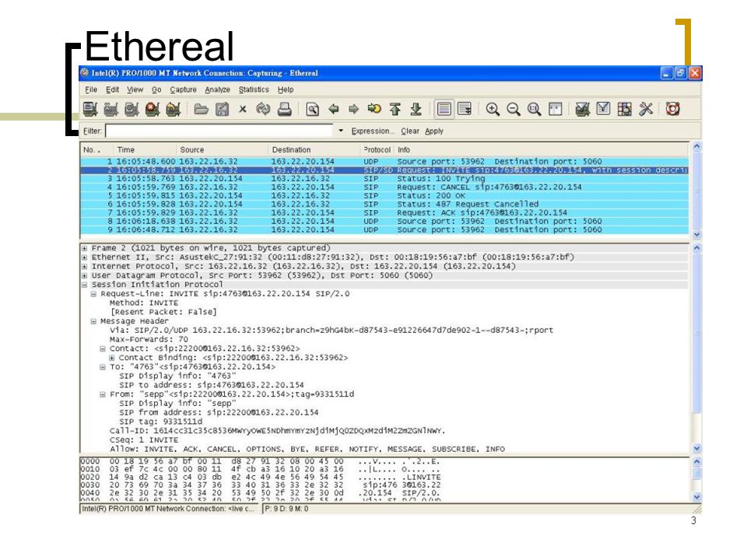This screenshot has height=560, width=747.
Task: Open the list of capture interfaces
Action: (x=90, y=109)
